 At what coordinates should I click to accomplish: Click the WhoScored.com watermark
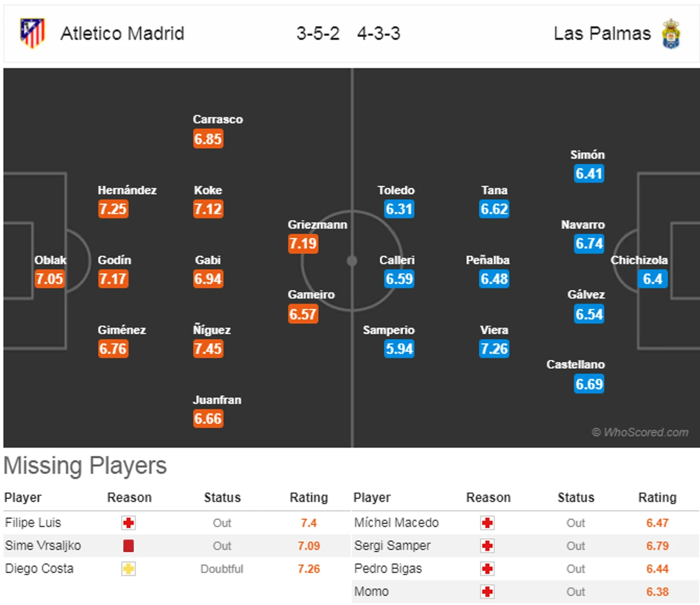coord(640,432)
